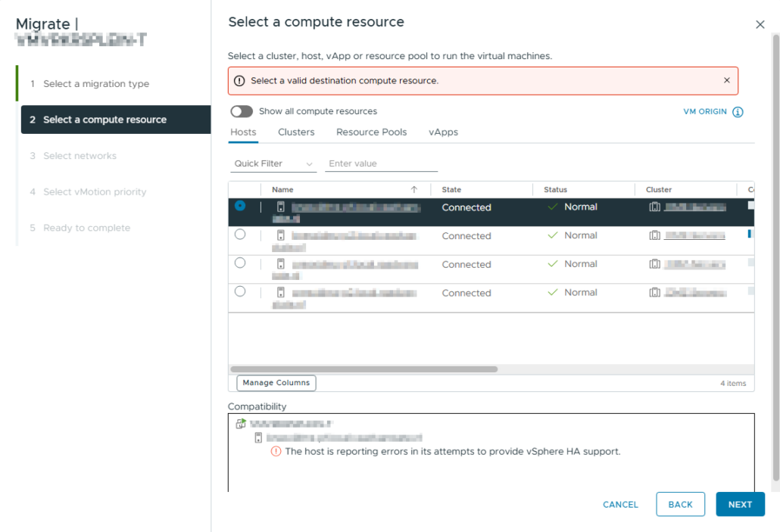
Task: Click the host icon in first row
Action: [280, 207]
